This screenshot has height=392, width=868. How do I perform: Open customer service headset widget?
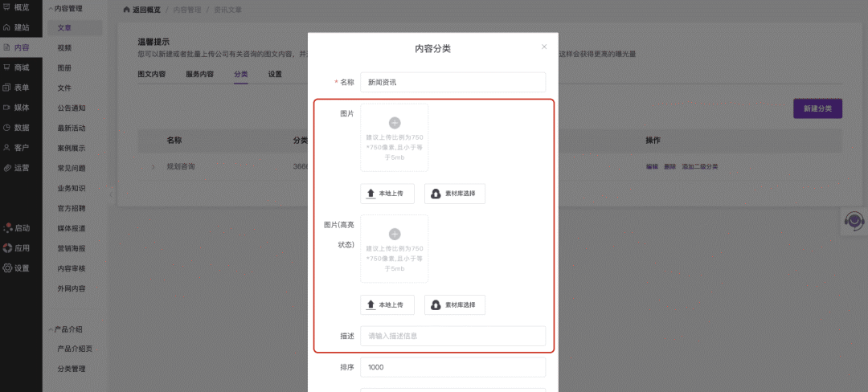(854, 221)
